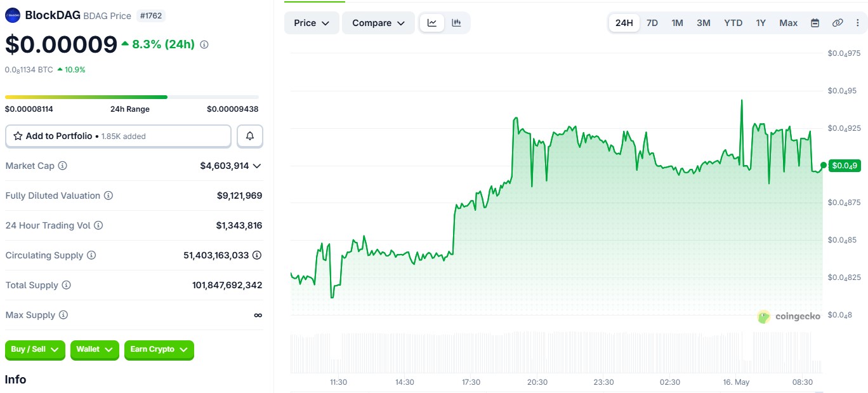Click info icon beside 51,403,163,033 value
The image size is (868, 393).
[257, 255]
